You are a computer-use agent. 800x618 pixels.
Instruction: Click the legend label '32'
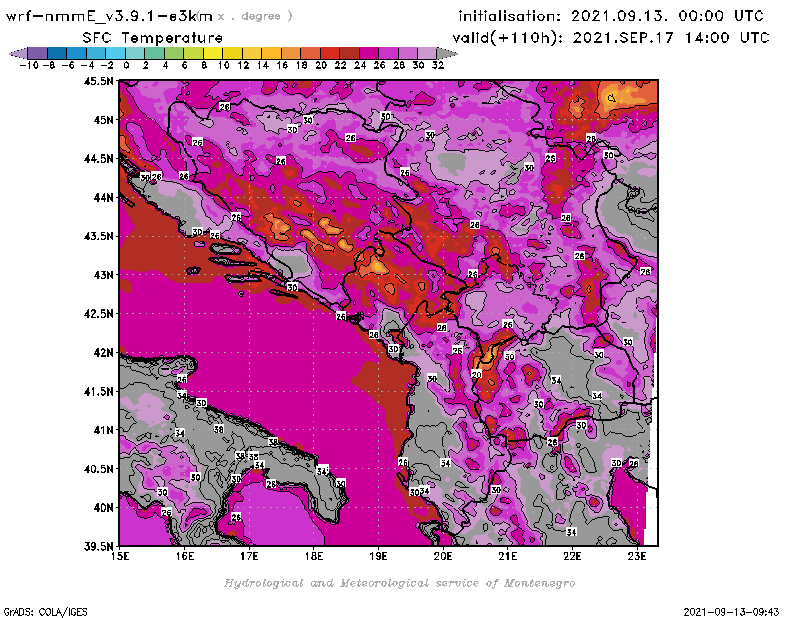click(438, 65)
